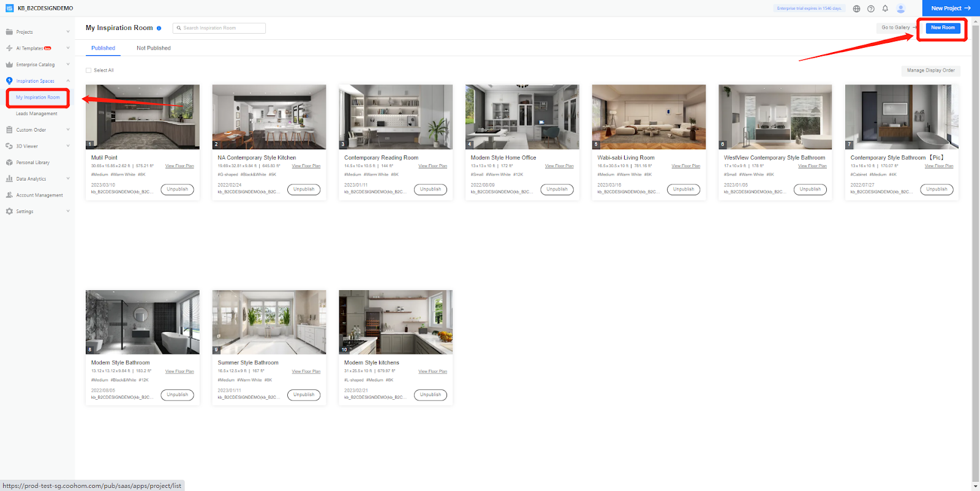
Task: Click the help question mark icon
Action: click(871, 9)
